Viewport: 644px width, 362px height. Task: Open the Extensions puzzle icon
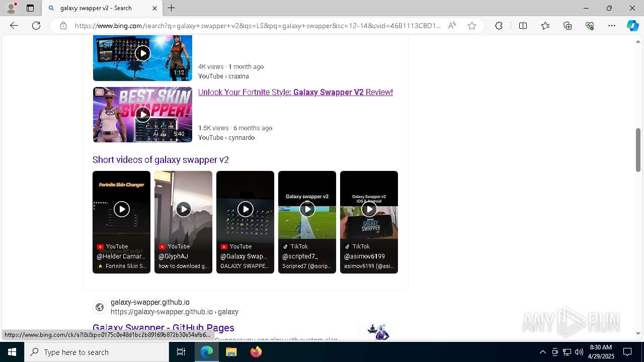pyautogui.click(x=499, y=26)
